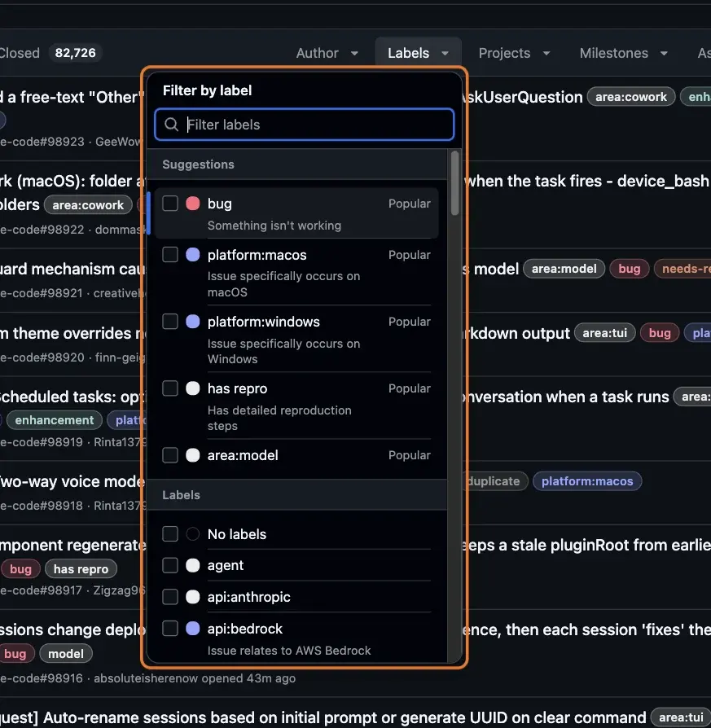Toggle the Labels filter dropdown
Screen dimensions: 711x728
point(418,53)
